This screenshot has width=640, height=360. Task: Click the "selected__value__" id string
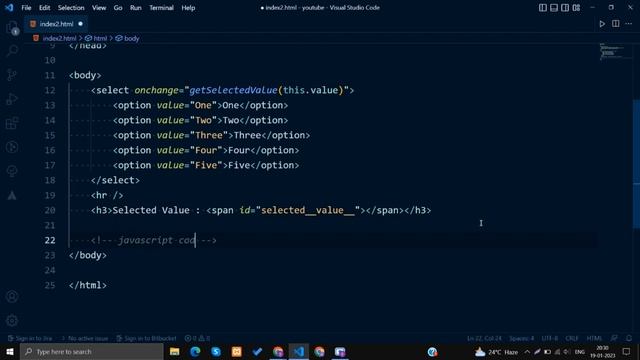click(x=308, y=210)
